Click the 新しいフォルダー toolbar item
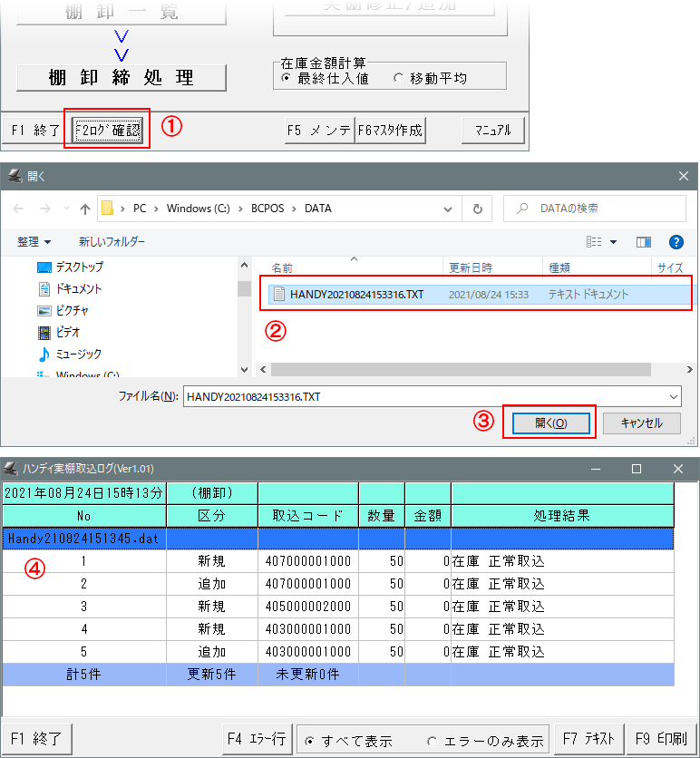700x758 pixels. [112, 242]
